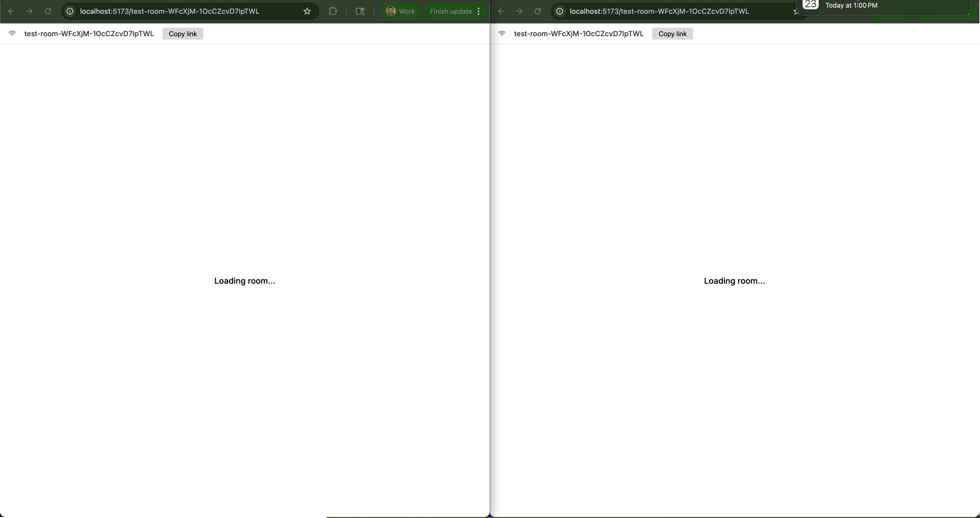The image size is (980, 518).
Task: Reload the page in the left browser window
Action: pyautogui.click(x=48, y=11)
